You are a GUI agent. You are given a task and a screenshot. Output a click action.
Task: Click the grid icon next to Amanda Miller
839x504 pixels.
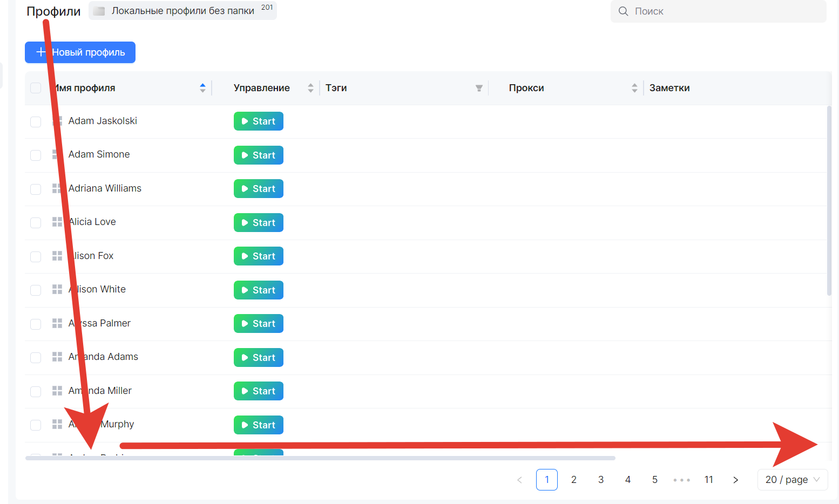pyautogui.click(x=57, y=391)
